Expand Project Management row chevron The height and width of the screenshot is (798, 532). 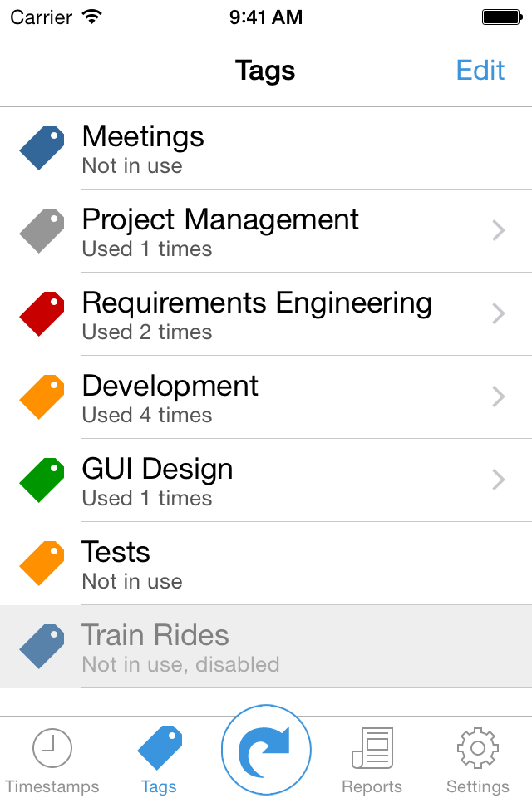coord(499,231)
